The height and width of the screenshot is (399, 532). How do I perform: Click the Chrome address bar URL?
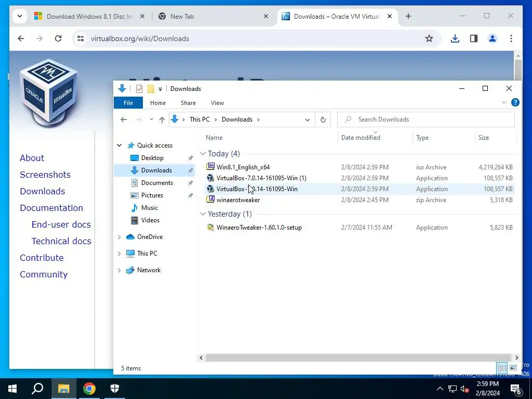pos(140,38)
